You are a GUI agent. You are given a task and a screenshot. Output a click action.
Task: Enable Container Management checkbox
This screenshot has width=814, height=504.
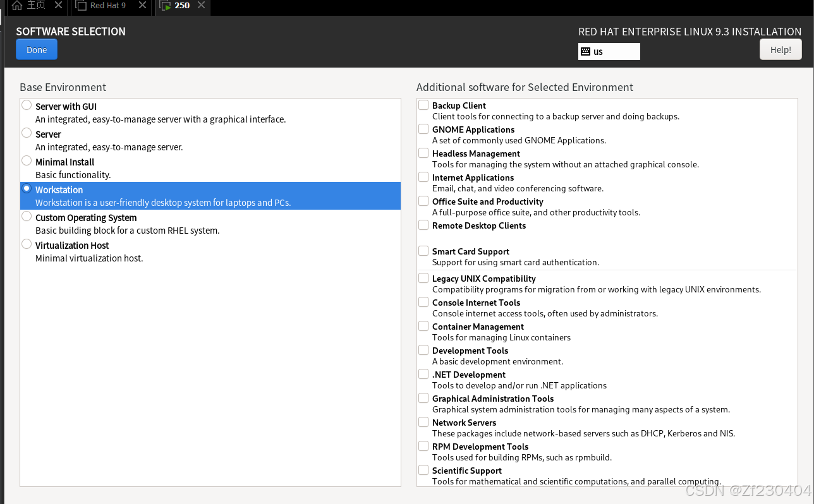423,326
